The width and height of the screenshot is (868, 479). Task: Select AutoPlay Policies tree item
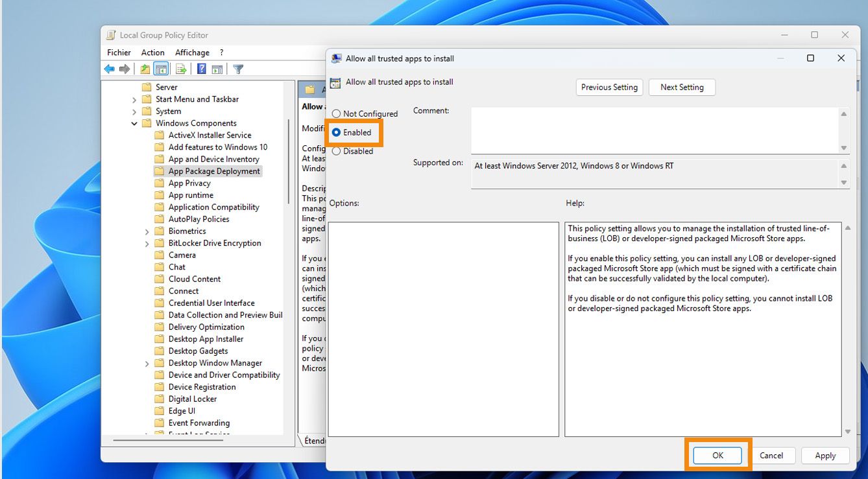pos(199,219)
